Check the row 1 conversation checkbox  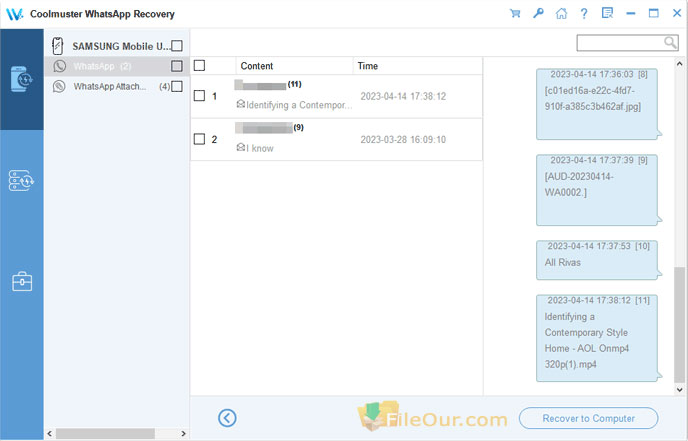pos(199,96)
